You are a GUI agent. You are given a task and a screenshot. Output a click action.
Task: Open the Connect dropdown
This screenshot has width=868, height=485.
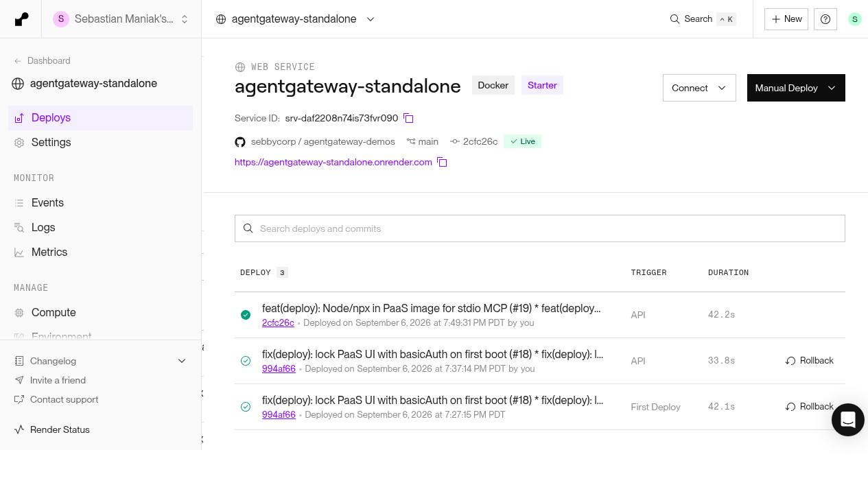pyautogui.click(x=699, y=88)
